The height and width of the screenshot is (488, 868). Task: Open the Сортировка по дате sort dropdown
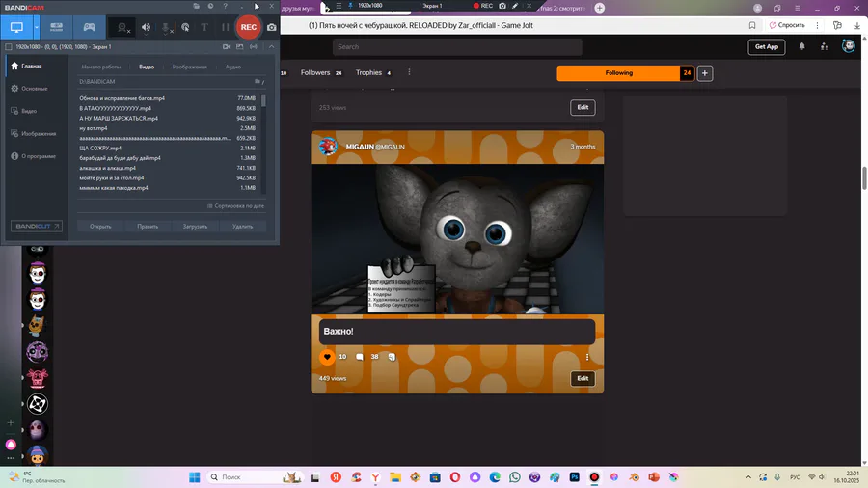coord(236,206)
